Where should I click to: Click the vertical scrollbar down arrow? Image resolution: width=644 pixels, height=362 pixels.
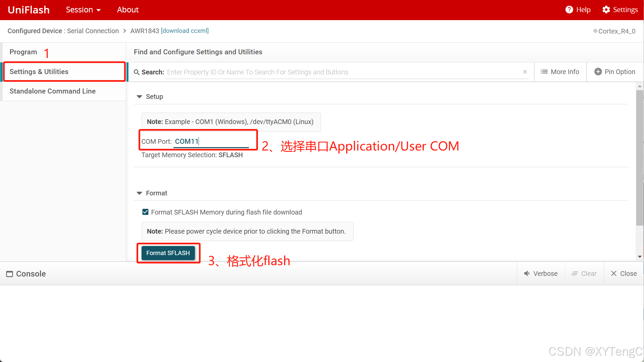[x=640, y=257]
